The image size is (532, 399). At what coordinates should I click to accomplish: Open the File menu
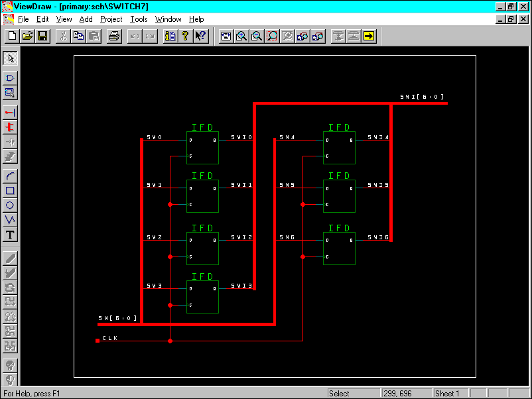click(x=23, y=19)
